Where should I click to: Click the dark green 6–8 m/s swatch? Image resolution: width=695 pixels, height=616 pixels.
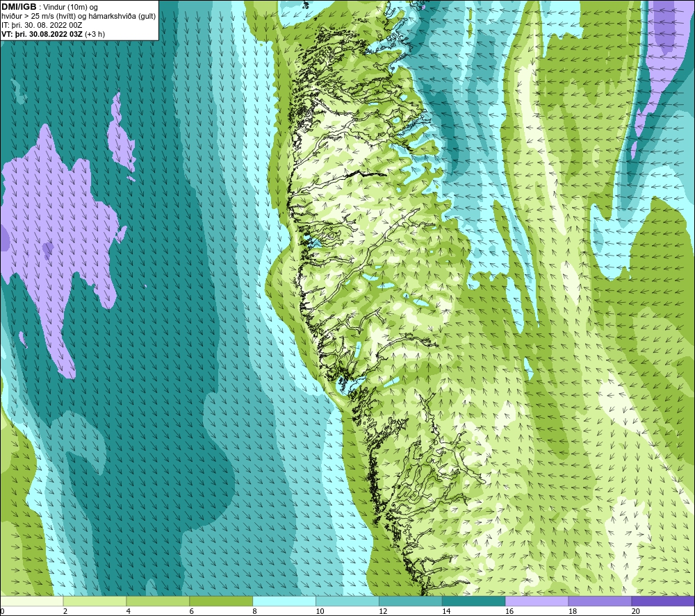pos(221,601)
